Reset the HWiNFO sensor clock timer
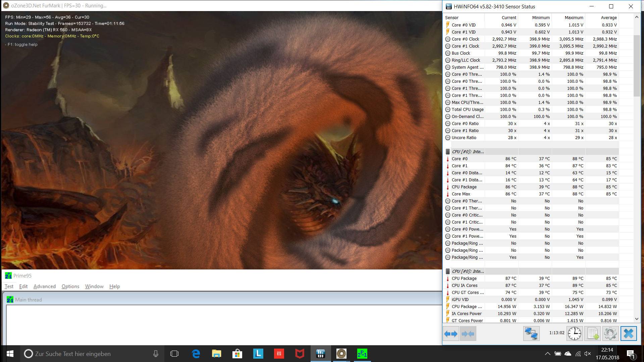Viewport: 644px width, 362px height. [x=575, y=334]
